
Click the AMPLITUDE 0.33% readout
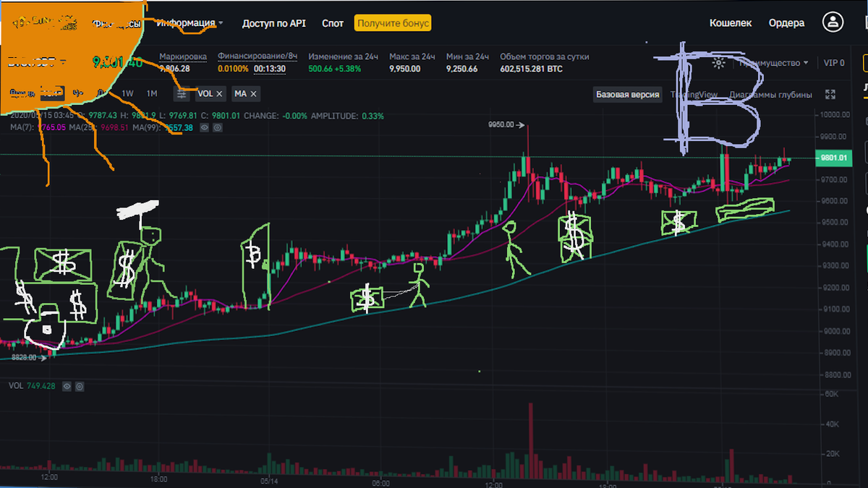click(348, 116)
